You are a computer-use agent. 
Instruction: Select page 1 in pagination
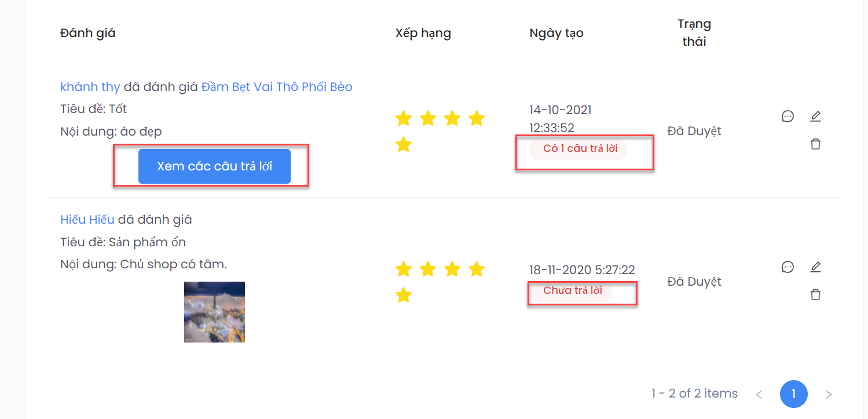coord(793,394)
